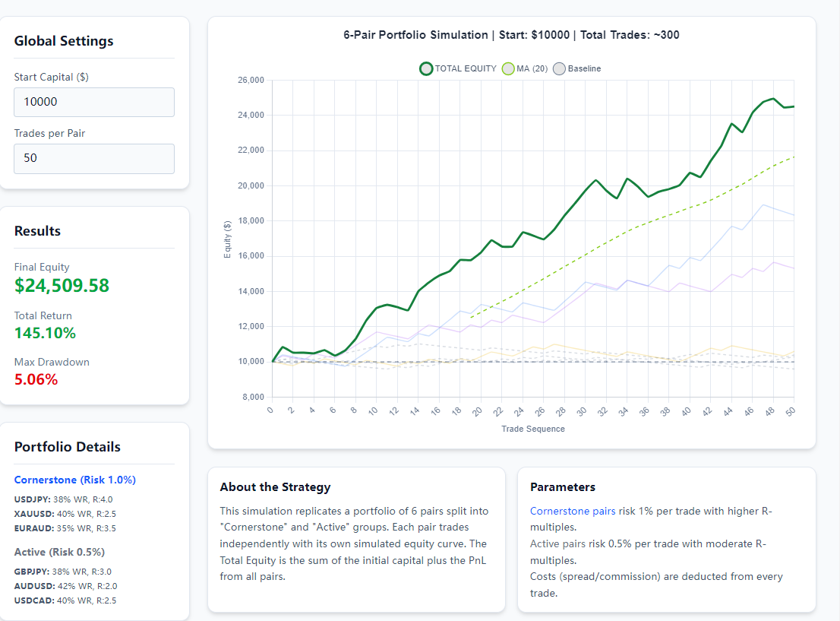Click the MA (20) legend circle
This screenshot has width=840, height=621.
(508, 69)
